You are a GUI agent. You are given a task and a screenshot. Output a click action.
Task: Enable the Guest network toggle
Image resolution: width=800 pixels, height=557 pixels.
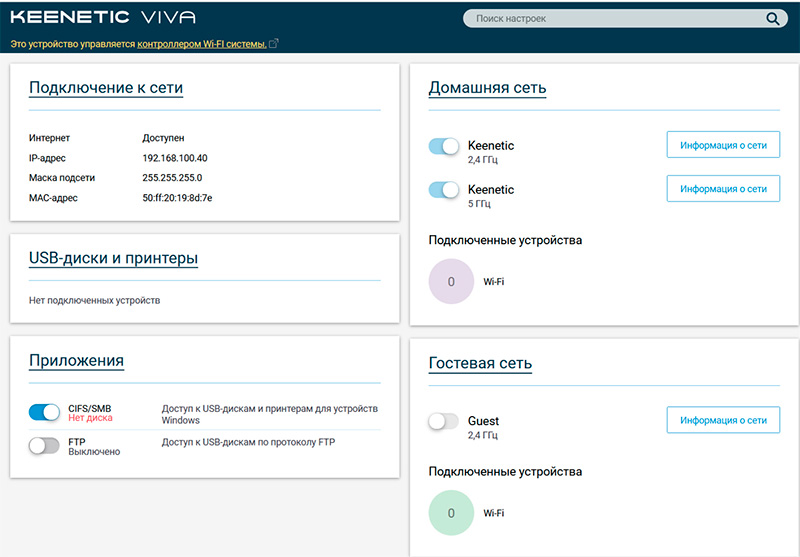click(x=443, y=422)
